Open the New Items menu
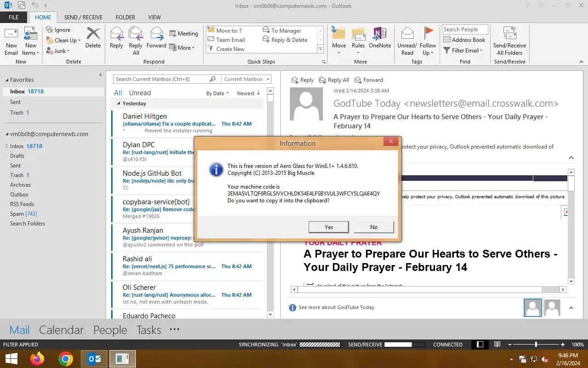Screen dimensions: 588x368 (x=31, y=41)
